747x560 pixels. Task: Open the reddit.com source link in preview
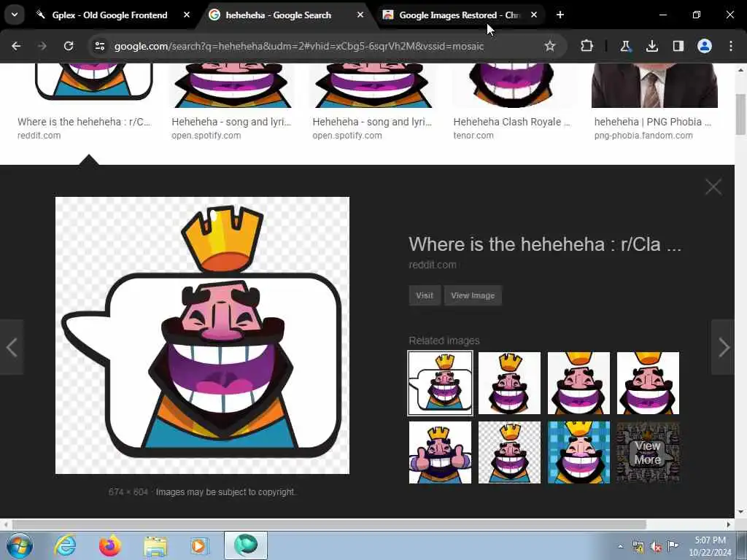coord(433,265)
